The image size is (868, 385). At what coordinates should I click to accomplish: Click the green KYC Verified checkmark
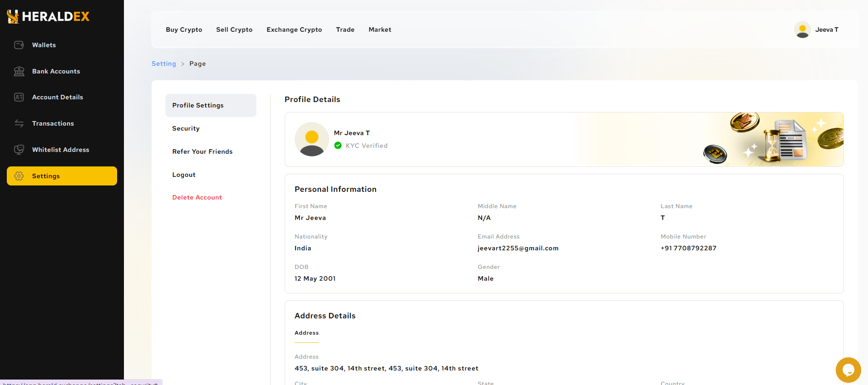pos(338,146)
